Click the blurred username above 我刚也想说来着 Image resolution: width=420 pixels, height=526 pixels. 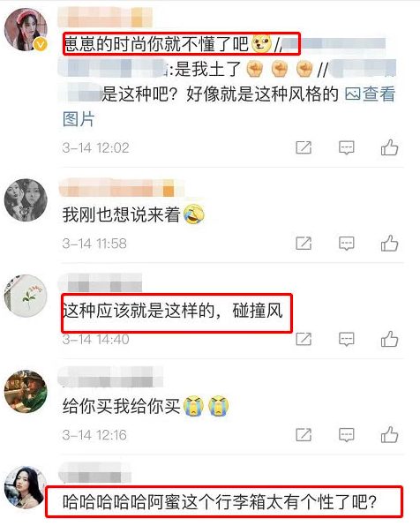tap(121, 188)
